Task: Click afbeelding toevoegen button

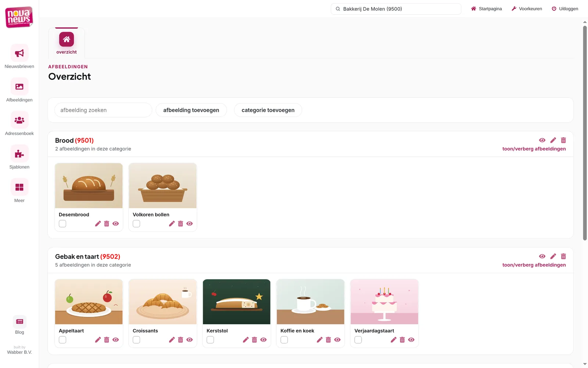Action: click(x=191, y=110)
